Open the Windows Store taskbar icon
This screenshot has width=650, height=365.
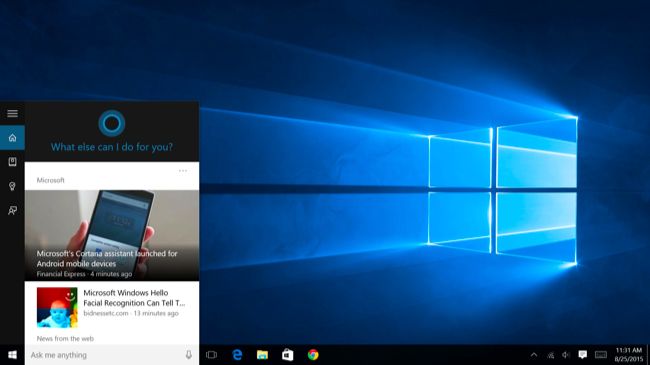coord(288,355)
